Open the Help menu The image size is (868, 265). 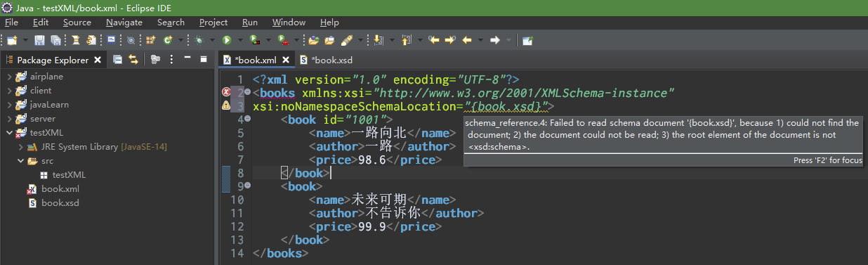[329, 22]
